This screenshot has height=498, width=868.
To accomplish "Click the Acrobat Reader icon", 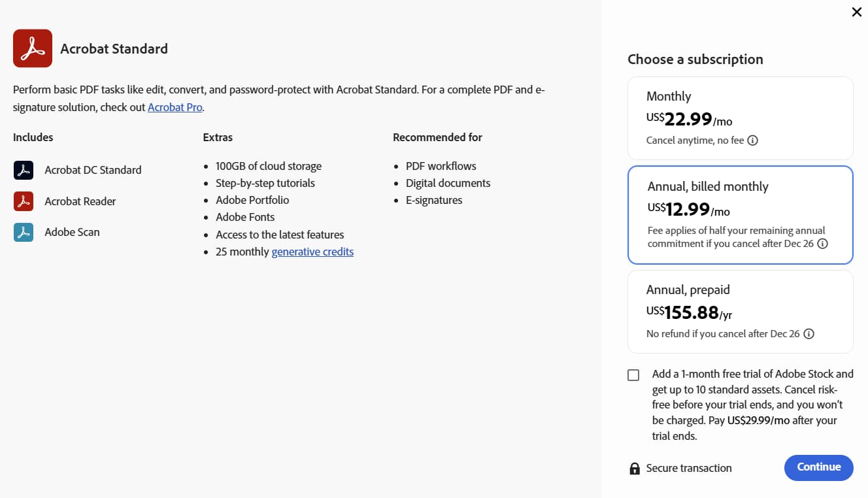I will click(24, 201).
